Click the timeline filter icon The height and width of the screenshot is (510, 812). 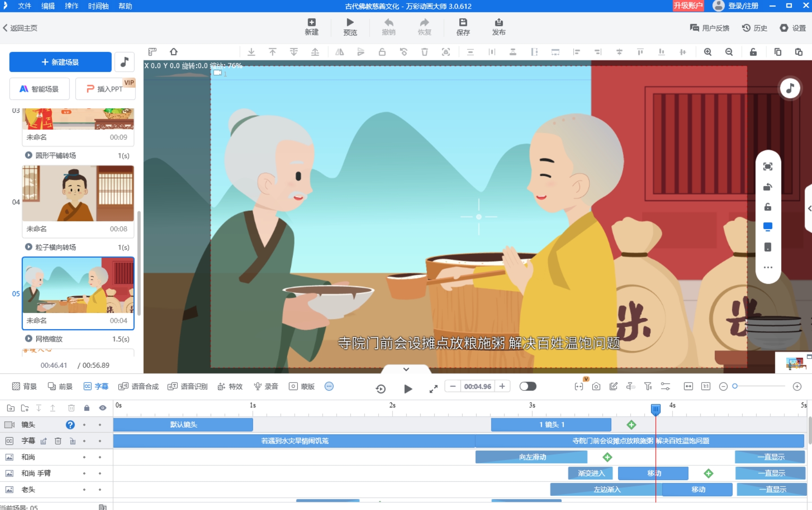(648, 387)
